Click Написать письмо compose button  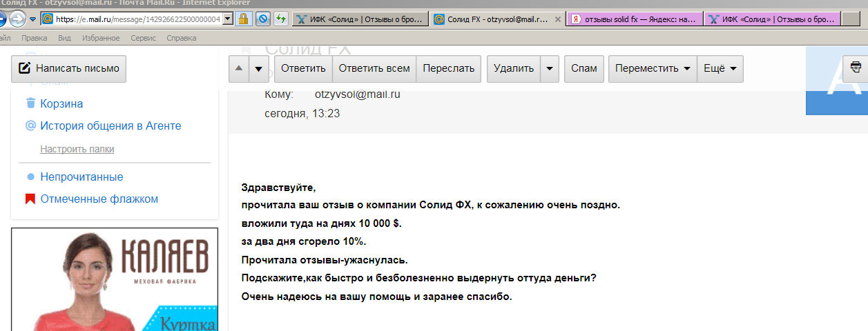[68, 68]
